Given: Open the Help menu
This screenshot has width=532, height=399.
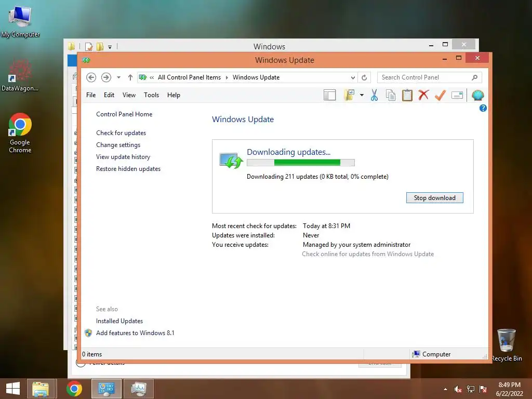Looking at the screenshot, I should (x=174, y=95).
